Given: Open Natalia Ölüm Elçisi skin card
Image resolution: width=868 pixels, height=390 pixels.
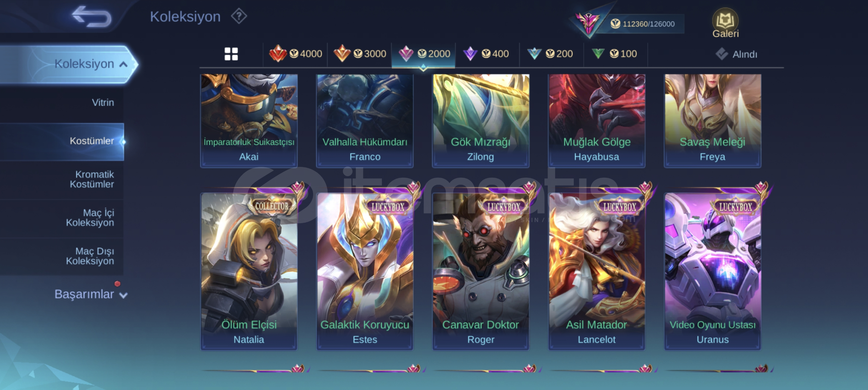Looking at the screenshot, I should 249,271.
